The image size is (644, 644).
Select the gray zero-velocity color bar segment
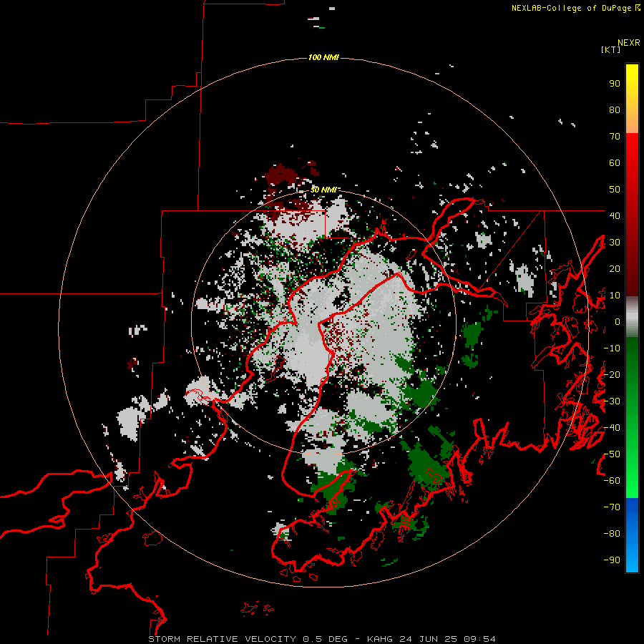632,317
